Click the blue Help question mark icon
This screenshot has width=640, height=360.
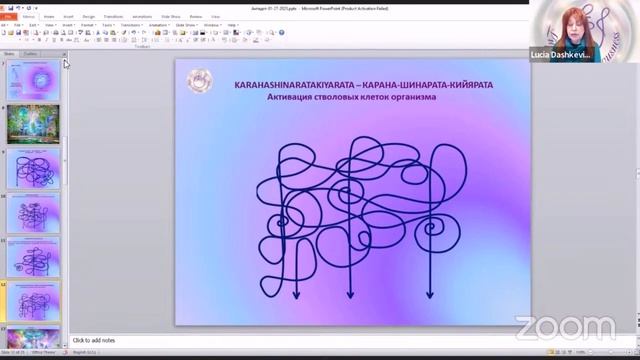click(x=282, y=33)
